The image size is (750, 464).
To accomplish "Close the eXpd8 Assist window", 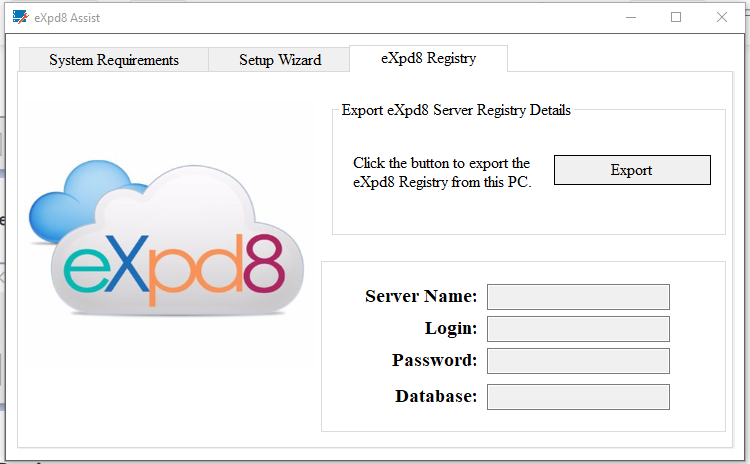I will click(722, 17).
